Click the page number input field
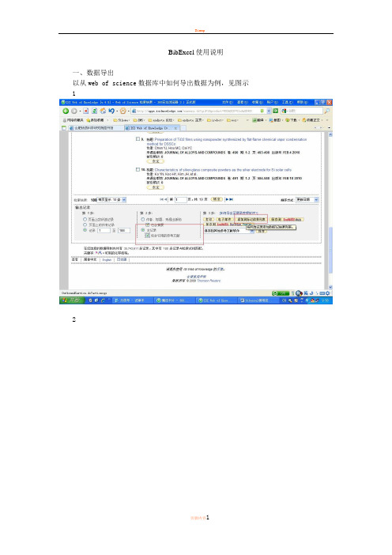Viewport: 392px width, 555px height. pyautogui.click(x=180, y=200)
